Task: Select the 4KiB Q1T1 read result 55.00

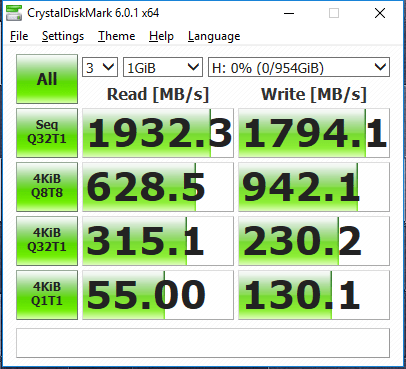Action: tap(158, 295)
